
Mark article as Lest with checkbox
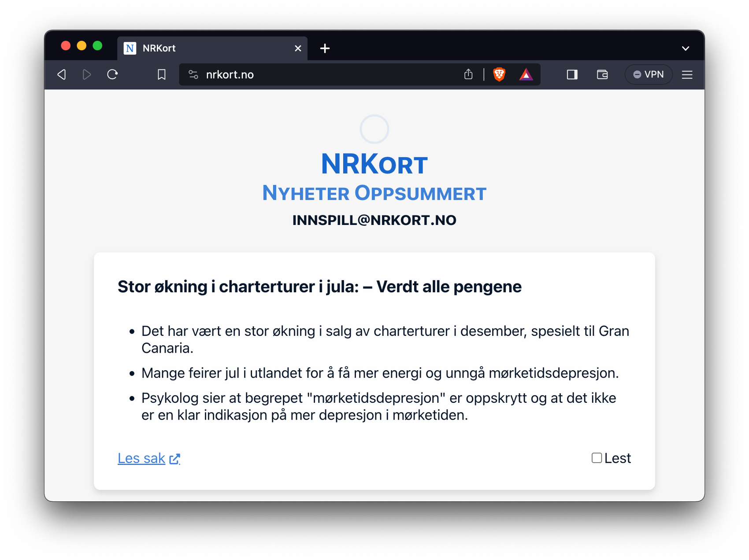click(x=597, y=458)
